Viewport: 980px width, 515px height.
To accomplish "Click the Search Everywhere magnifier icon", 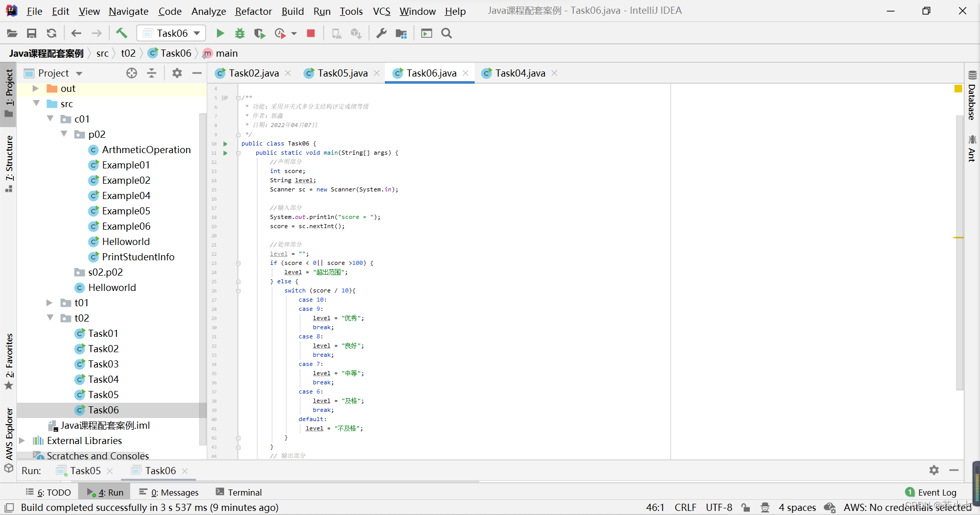I will point(447,34).
